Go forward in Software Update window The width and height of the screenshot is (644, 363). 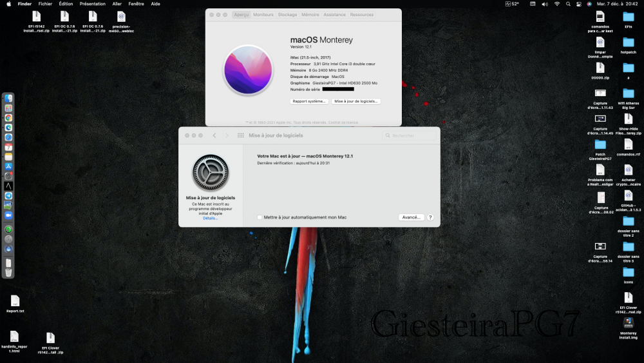pos(227,135)
